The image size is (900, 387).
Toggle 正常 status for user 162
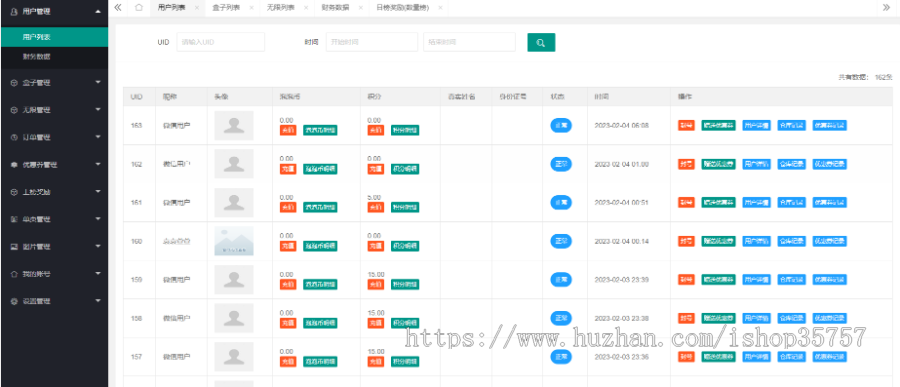pos(561,164)
